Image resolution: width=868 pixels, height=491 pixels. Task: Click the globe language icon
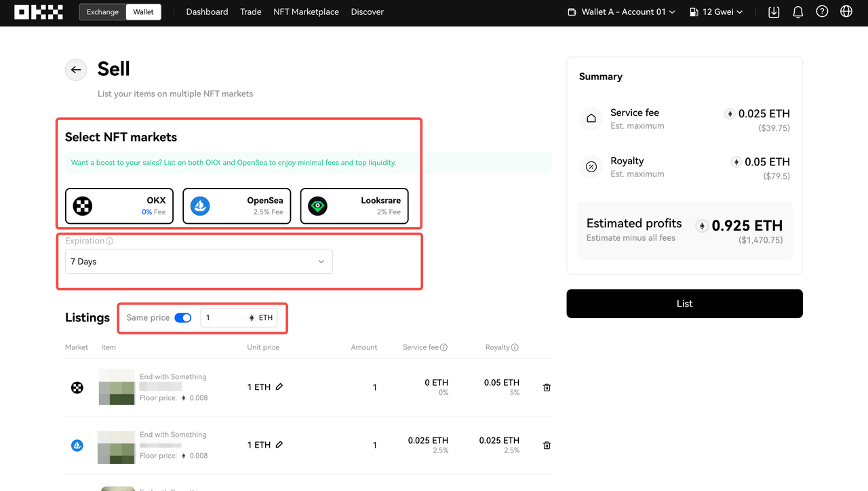[846, 12]
